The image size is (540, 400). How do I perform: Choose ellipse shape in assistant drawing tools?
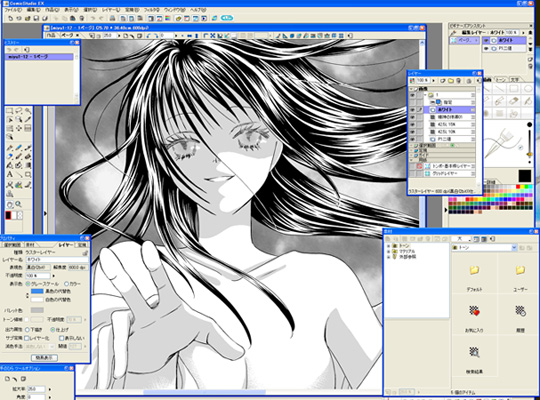click(528, 89)
